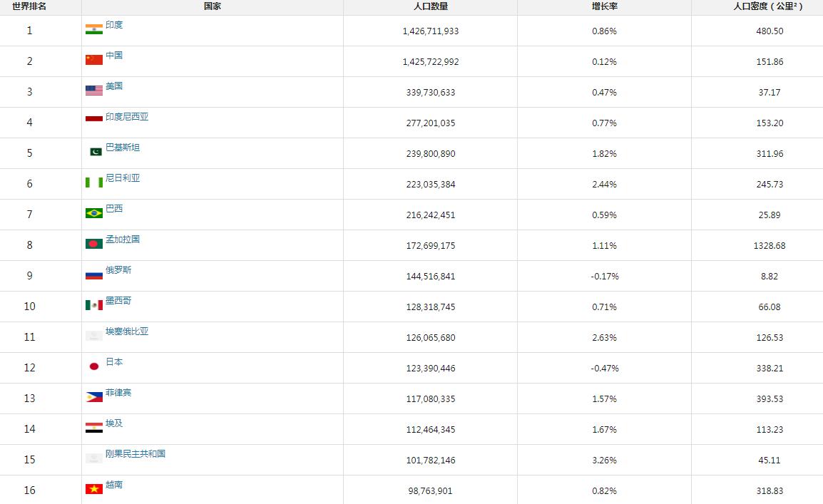The height and width of the screenshot is (504, 823).
Task: Open the 刚果民主共和国 country link
Action: 136,454
